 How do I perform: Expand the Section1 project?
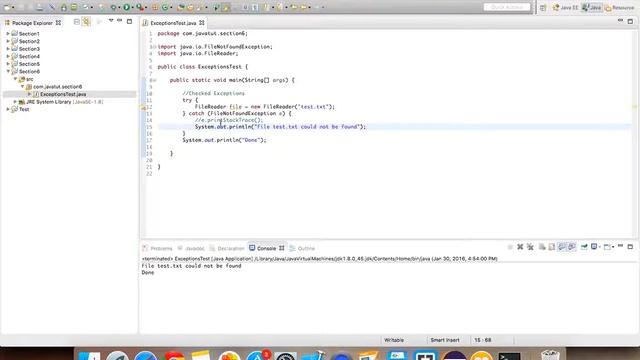pos(8,33)
